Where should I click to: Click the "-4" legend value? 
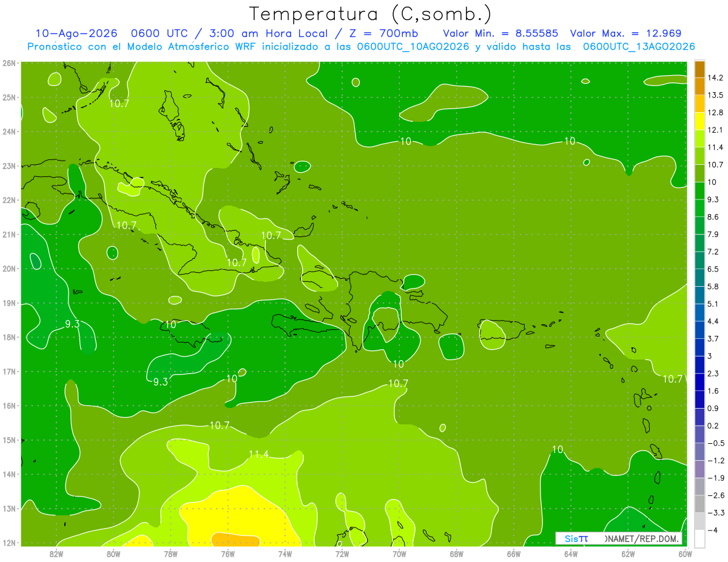(x=714, y=530)
